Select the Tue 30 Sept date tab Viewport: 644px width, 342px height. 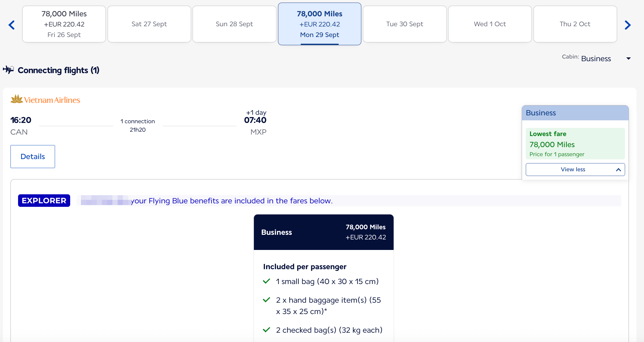point(405,24)
